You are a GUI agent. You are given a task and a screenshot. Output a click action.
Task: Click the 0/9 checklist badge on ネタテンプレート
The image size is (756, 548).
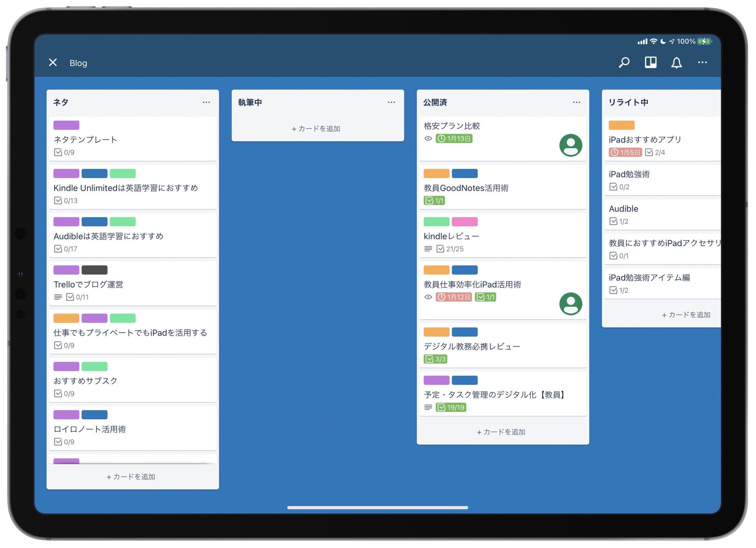tap(64, 153)
